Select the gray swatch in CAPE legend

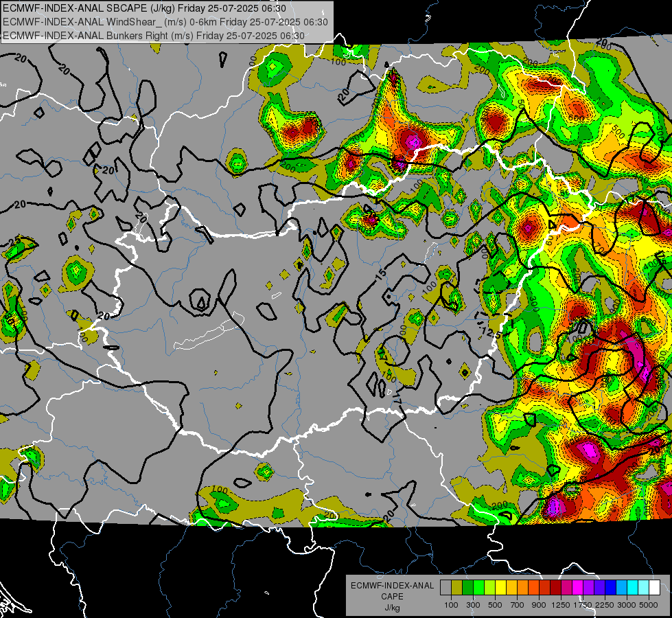coord(445,588)
